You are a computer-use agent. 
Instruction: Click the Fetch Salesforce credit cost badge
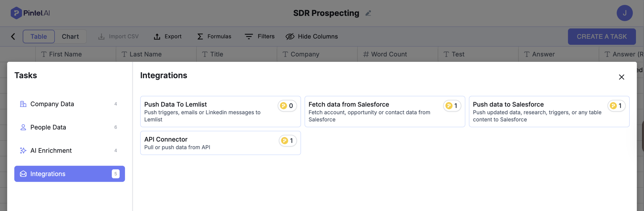point(452,106)
